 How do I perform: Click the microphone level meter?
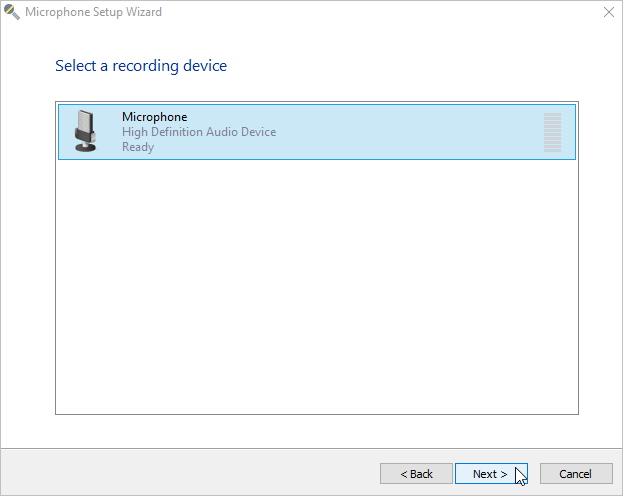[x=552, y=132]
